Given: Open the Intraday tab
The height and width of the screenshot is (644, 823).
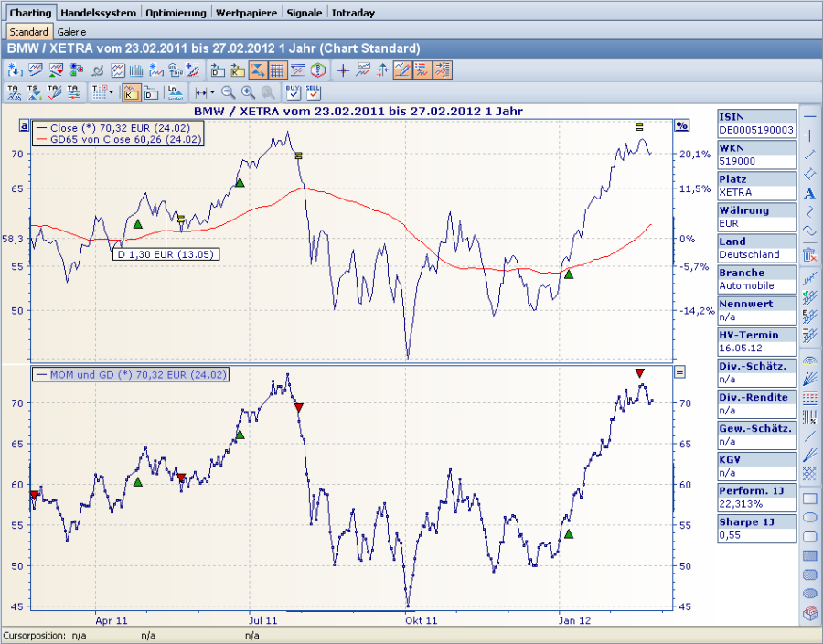Looking at the screenshot, I should click(x=352, y=13).
